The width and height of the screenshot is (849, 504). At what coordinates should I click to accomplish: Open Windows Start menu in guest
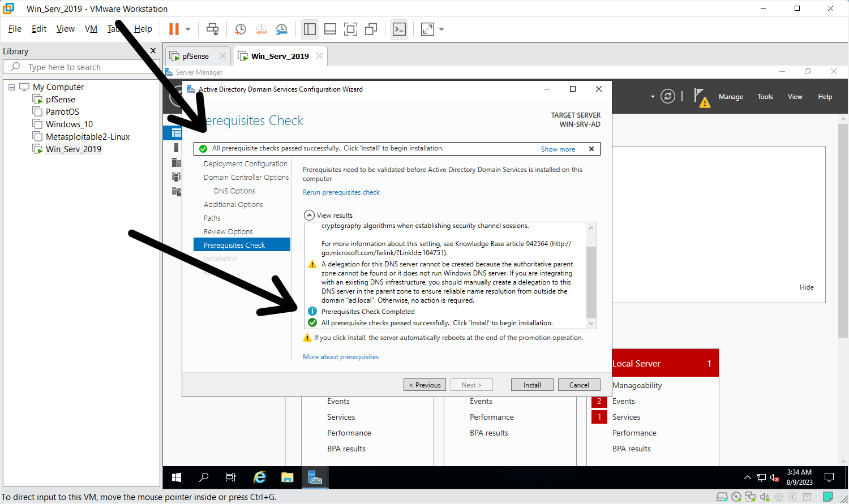pyautogui.click(x=177, y=478)
